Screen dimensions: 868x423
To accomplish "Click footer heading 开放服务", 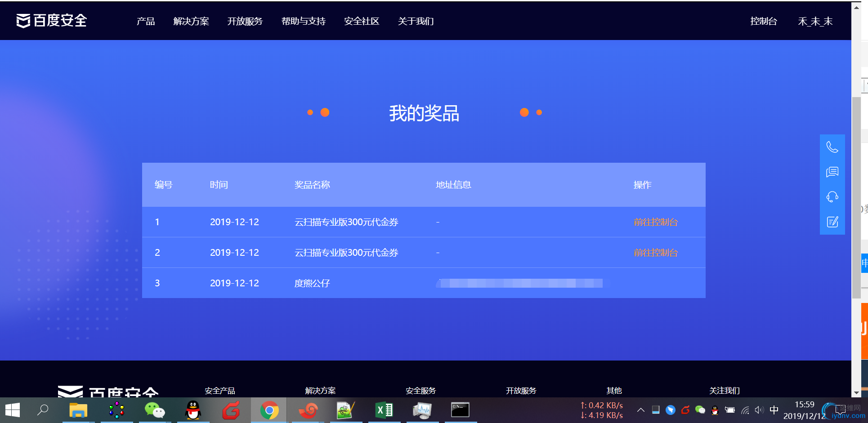I will pos(521,391).
